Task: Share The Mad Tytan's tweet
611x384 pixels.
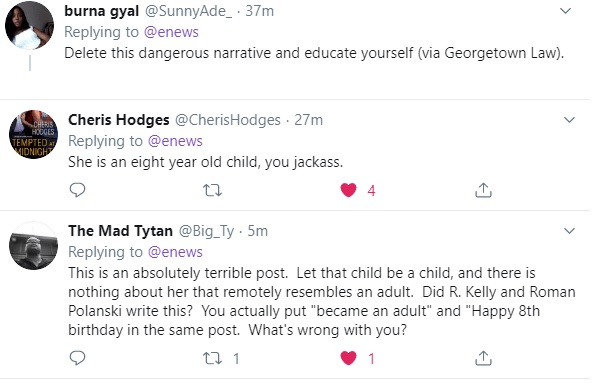Action: [x=483, y=358]
